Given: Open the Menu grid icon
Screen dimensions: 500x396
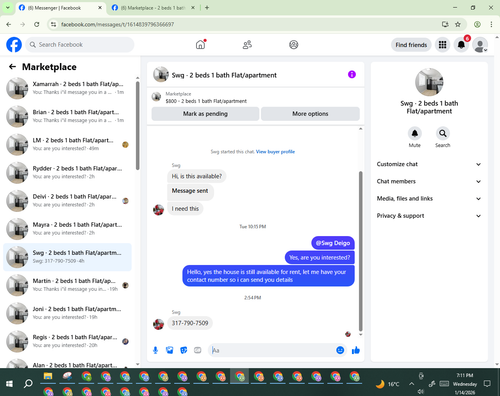Looking at the screenshot, I should click(x=442, y=45).
